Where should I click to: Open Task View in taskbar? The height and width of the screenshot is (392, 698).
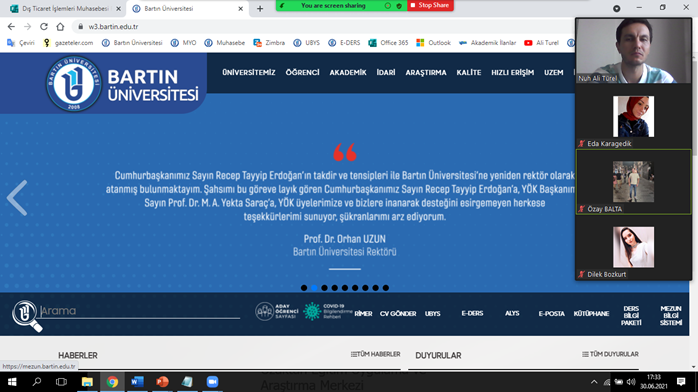click(x=61, y=382)
